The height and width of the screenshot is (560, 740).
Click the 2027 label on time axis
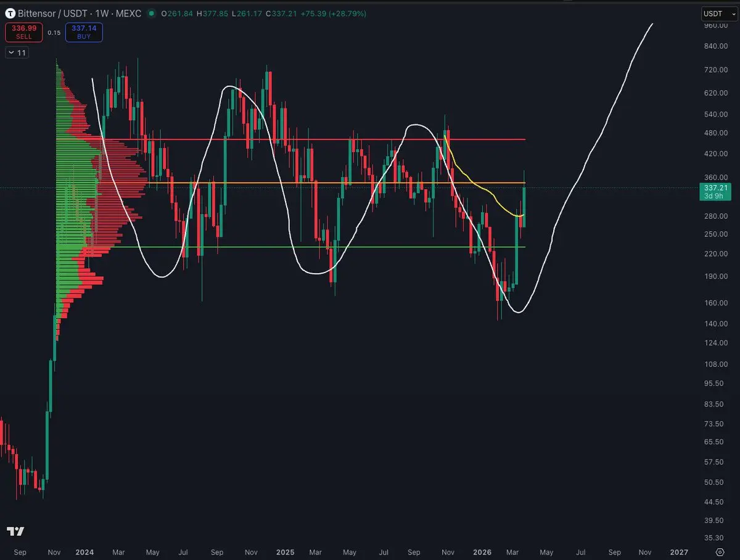pos(679,552)
